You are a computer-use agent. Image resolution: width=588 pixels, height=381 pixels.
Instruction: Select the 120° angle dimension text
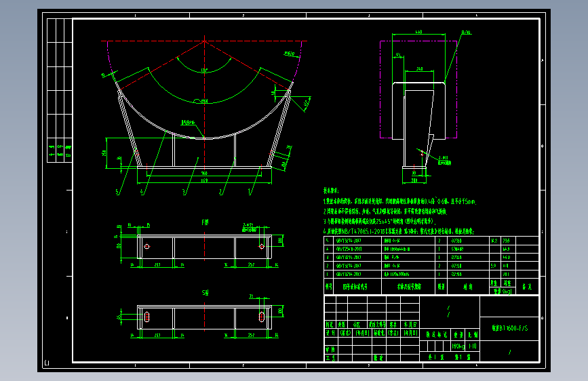tap(204, 71)
